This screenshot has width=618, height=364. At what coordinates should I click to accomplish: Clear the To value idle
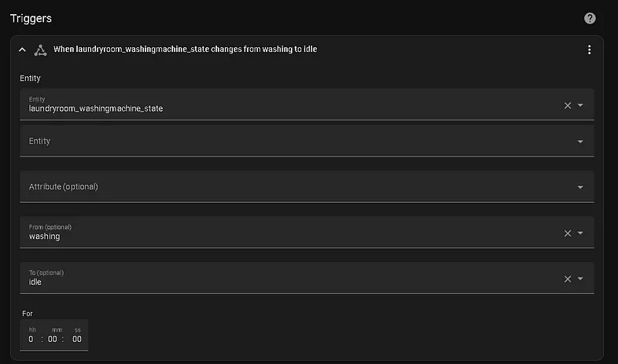click(x=568, y=279)
